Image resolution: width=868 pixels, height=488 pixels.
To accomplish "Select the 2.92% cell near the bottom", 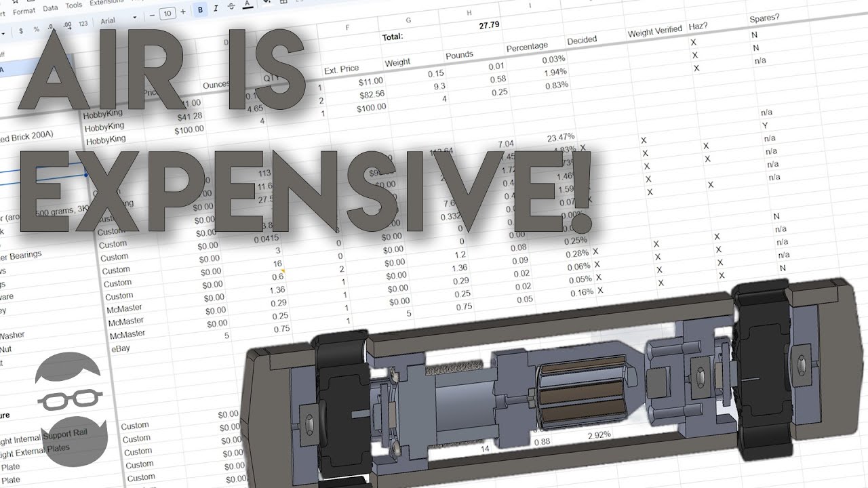I will coord(599,434).
